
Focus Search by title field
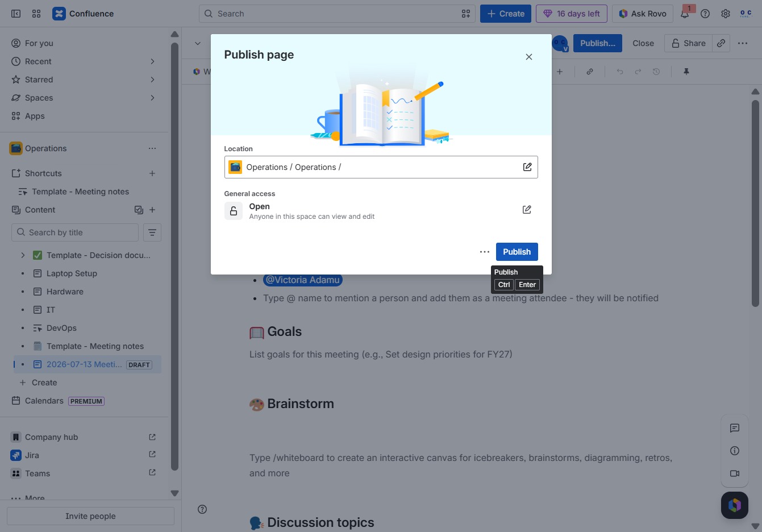(x=75, y=232)
